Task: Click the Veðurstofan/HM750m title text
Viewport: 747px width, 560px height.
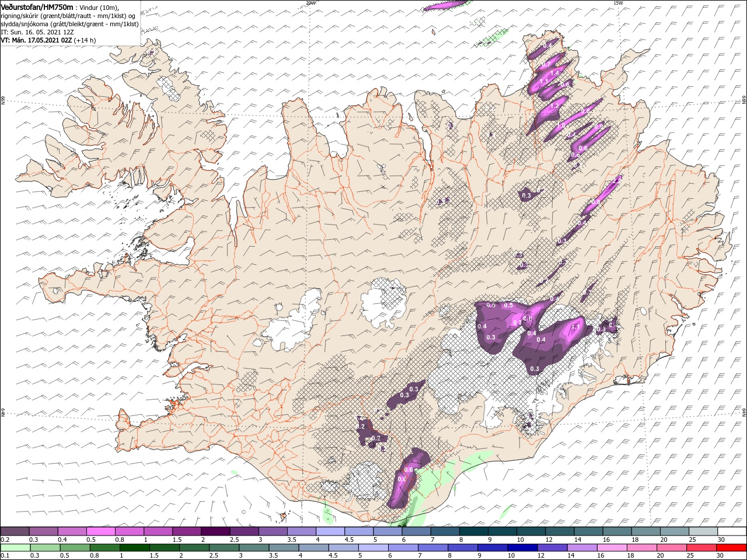Action: coord(37,6)
